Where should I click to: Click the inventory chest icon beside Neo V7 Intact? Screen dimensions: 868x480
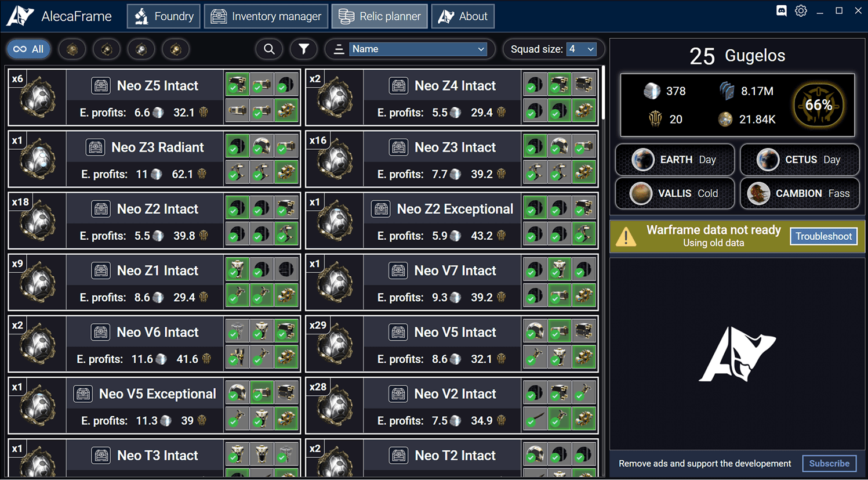tap(398, 270)
